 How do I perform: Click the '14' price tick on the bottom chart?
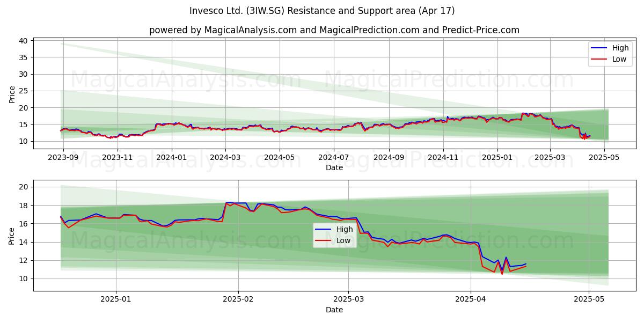(23, 242)
